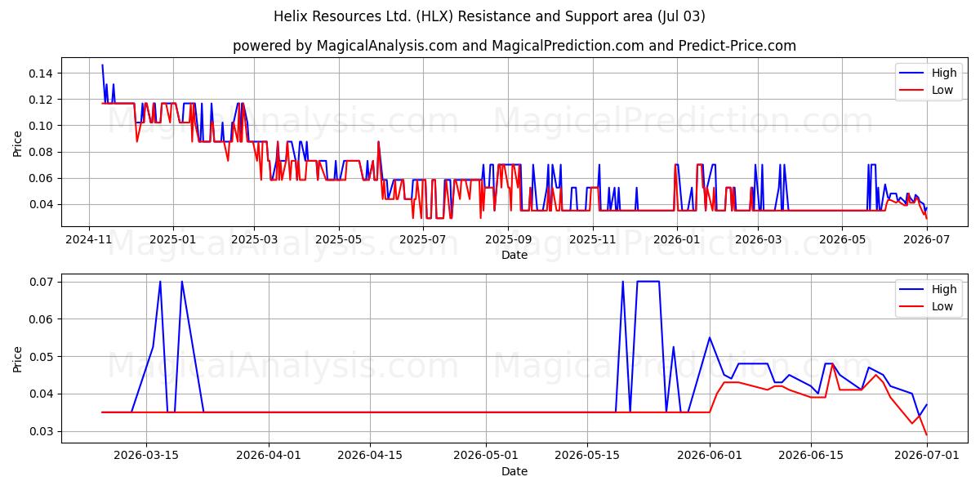Select the bottom chart y-axis value '0.04'
The width and height of the screenshot is (980, 490).
coord(42,394)
